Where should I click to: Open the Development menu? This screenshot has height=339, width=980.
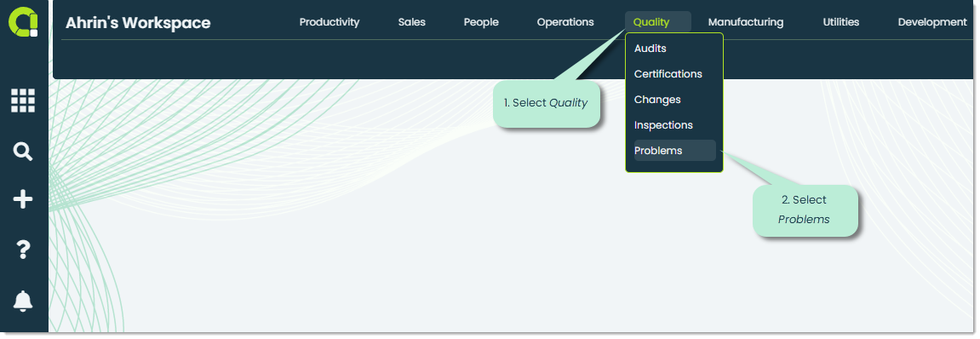(931, 22)
